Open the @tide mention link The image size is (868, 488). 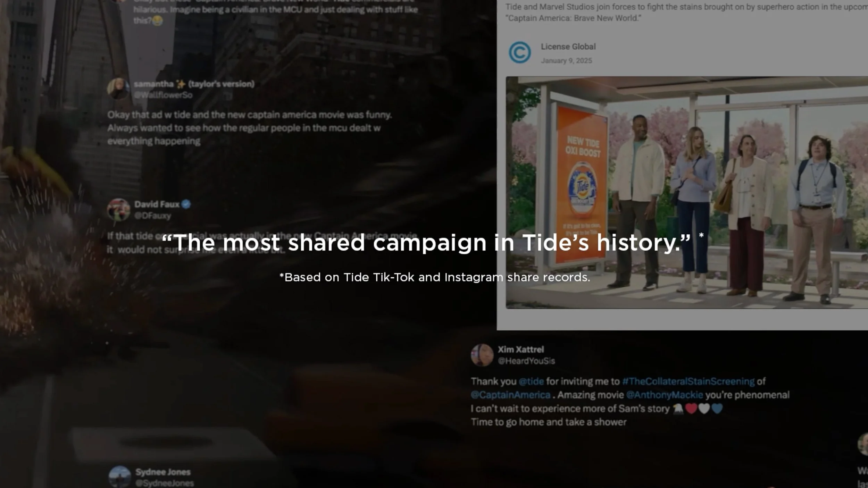[531, 381]
